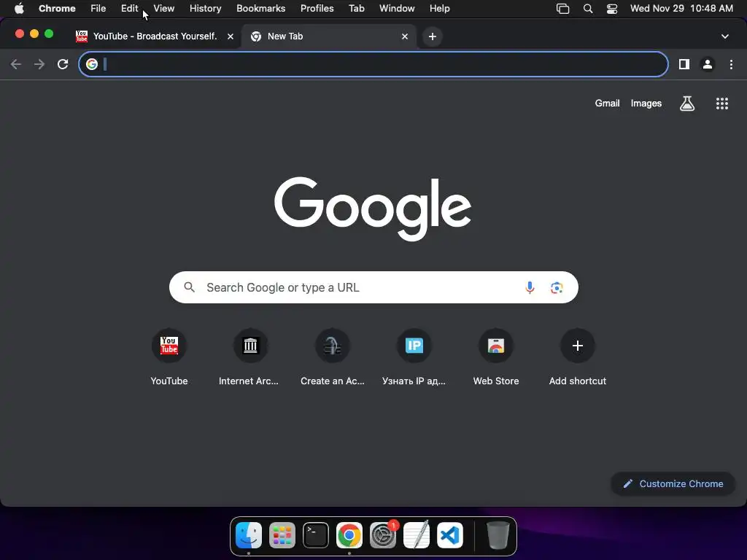
Task: Open the Google apps grid
Action: point(722,104)
